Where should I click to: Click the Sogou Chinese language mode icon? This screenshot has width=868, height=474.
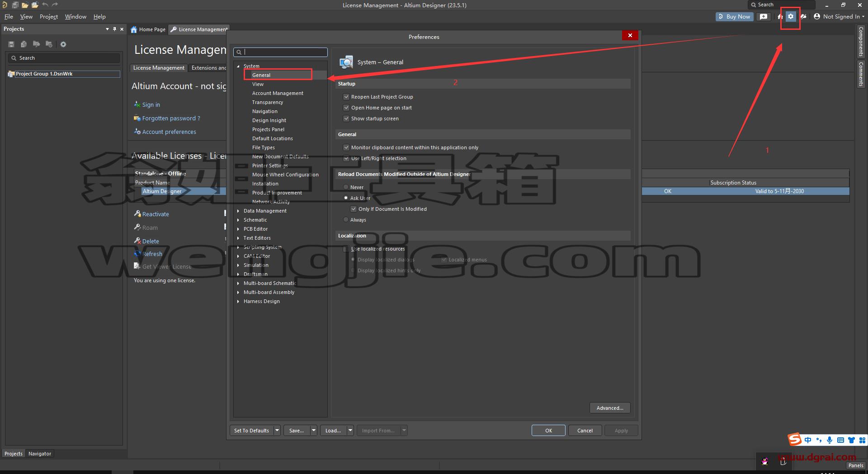[808, 440]
